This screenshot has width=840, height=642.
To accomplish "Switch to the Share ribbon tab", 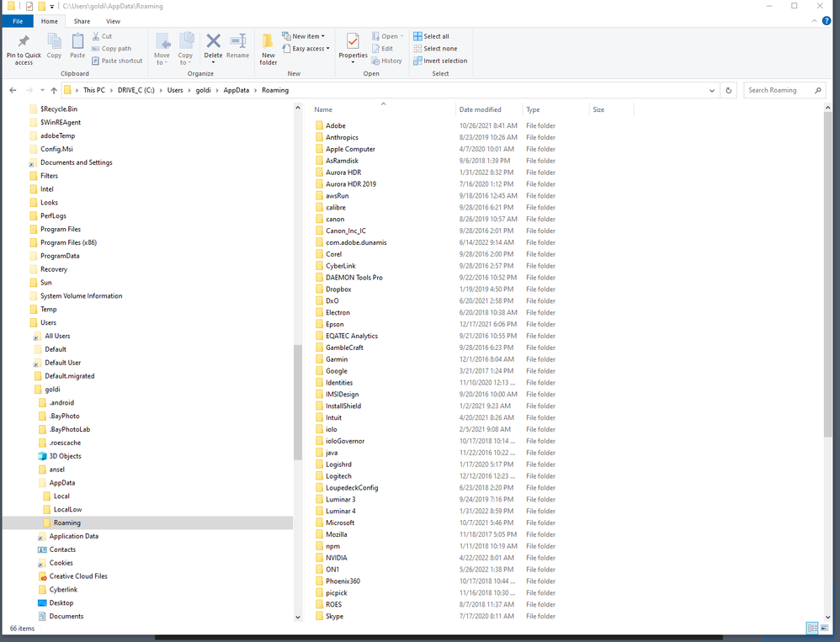I will 82,21.
